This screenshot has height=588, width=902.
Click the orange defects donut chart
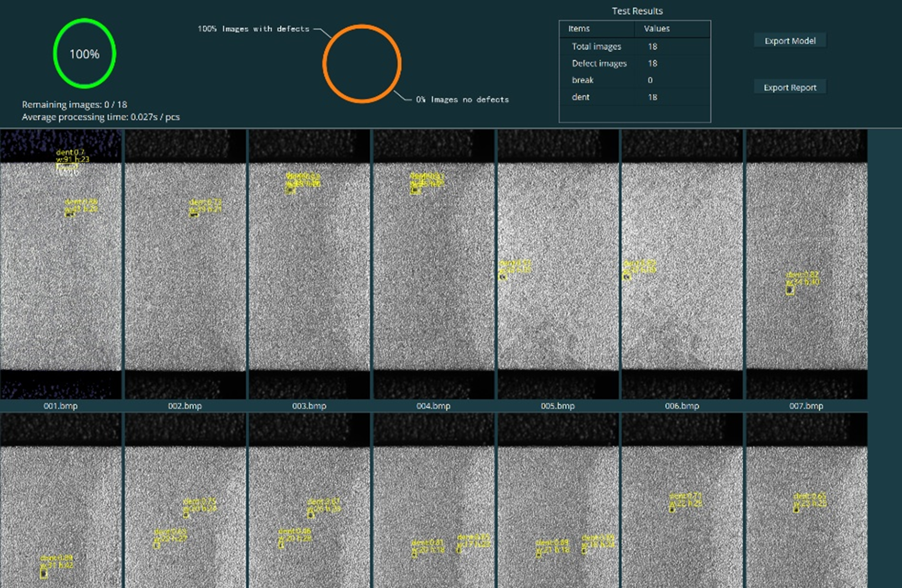[x=361, y=64]
